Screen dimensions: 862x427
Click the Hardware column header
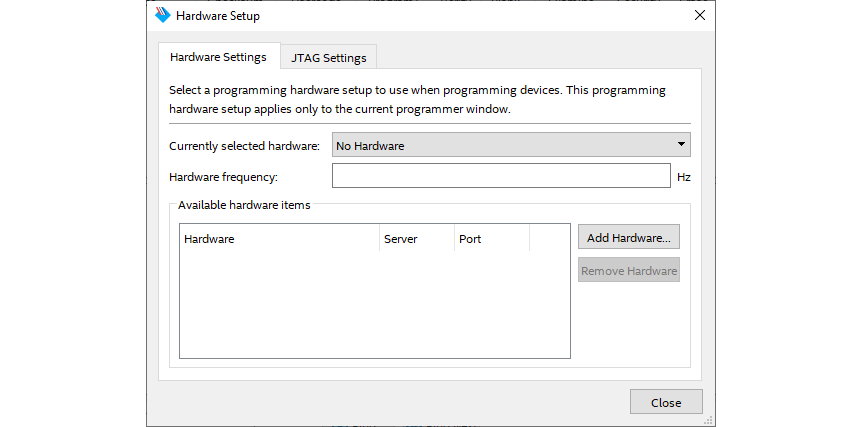pos(279,239)
